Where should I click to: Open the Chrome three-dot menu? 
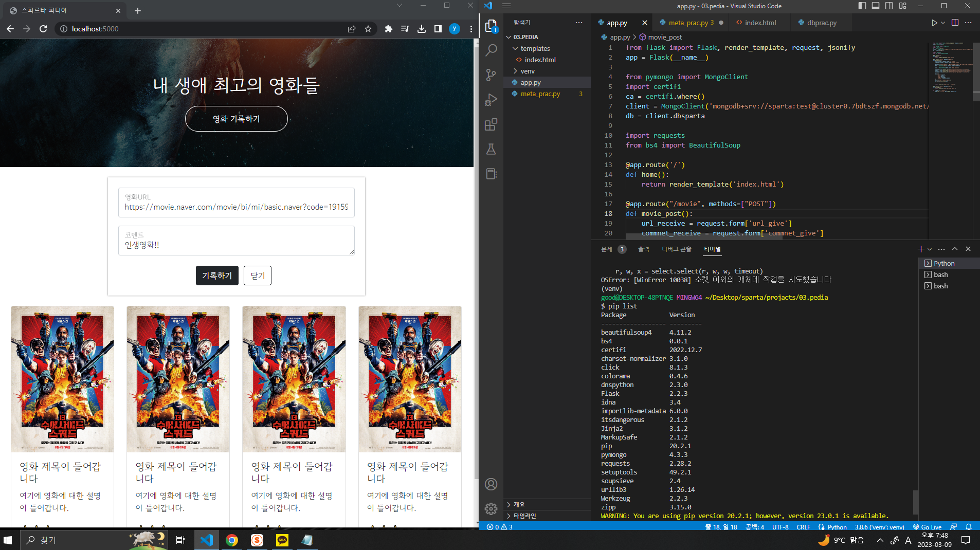[471, 29]
